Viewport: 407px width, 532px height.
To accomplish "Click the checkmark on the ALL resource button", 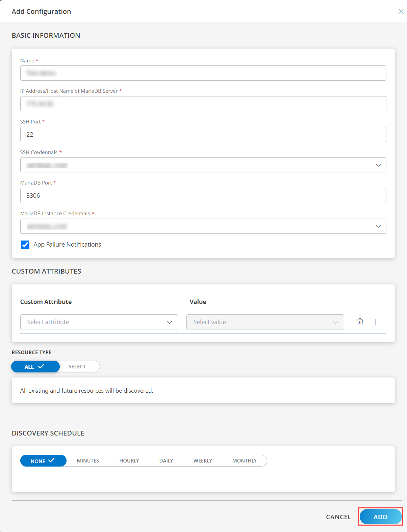I will point(41,366).
